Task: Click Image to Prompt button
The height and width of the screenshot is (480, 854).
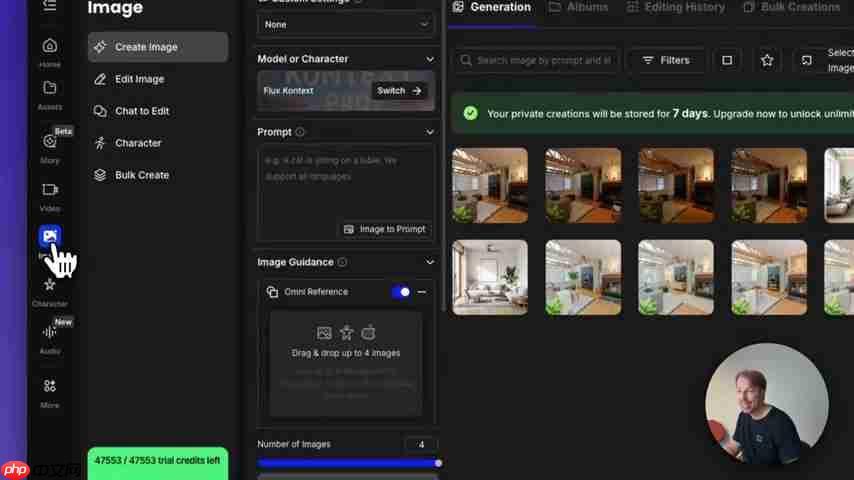Action: tap(385, 229)
